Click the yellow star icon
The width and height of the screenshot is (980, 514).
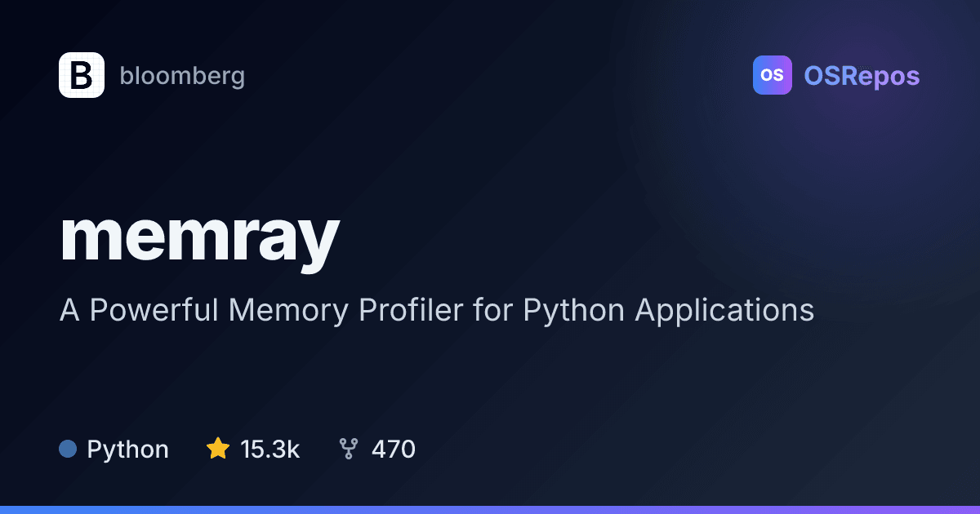pyautogui.click(x=218, y=449)
